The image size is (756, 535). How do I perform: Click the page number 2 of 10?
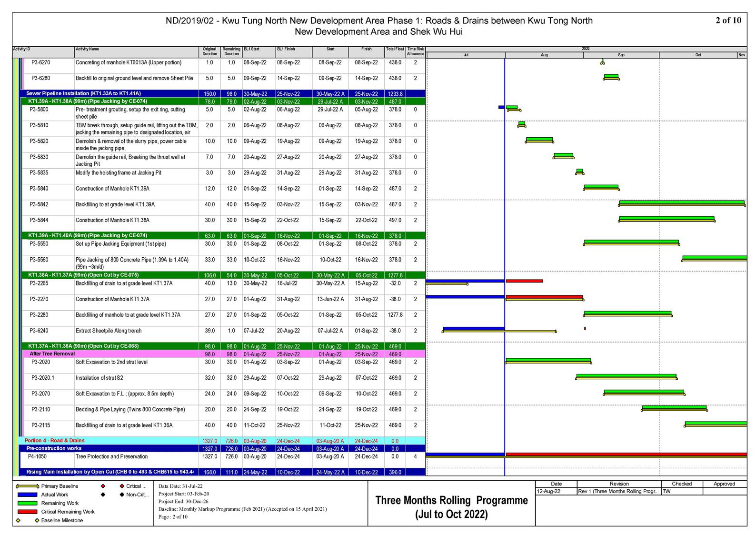(728, 20)
